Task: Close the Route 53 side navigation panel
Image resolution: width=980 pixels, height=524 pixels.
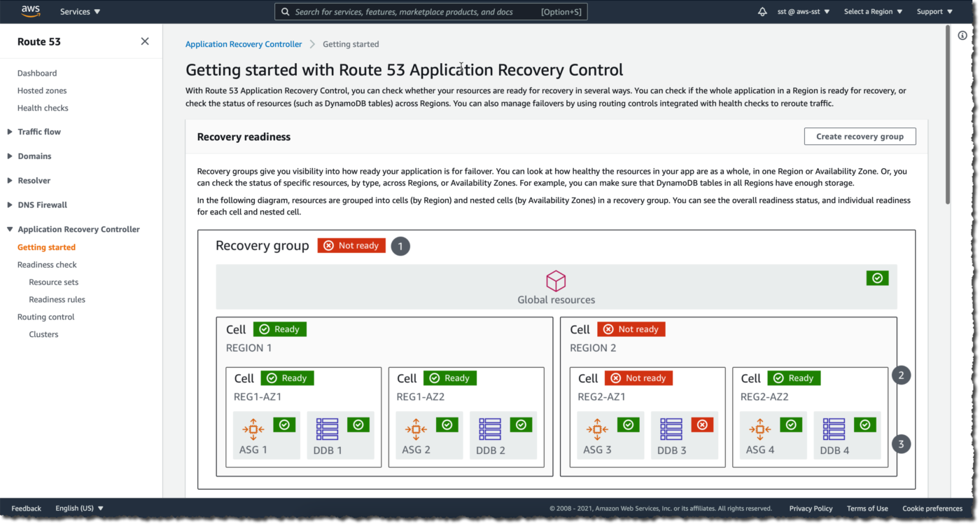Action: (x=145, y=41)
